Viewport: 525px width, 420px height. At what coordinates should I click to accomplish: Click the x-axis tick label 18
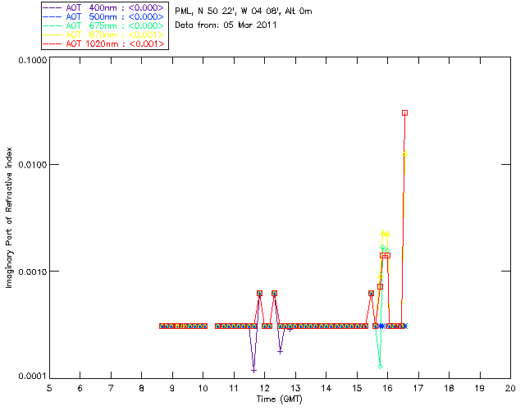coord(449,388)
